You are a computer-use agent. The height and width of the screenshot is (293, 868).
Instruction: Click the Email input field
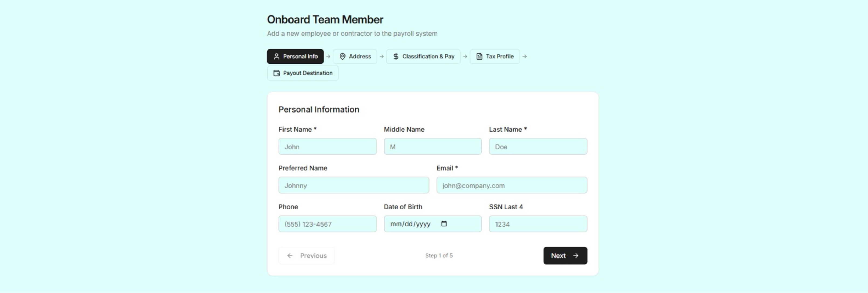512,186
